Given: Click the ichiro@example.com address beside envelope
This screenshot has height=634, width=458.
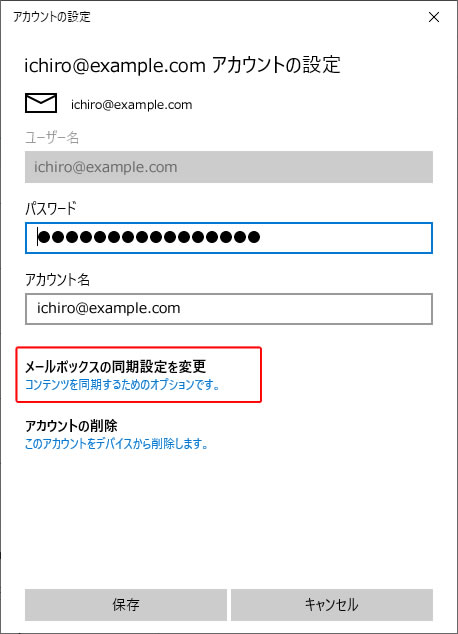Looking at the screenshot, I should (x=132, y=105).
